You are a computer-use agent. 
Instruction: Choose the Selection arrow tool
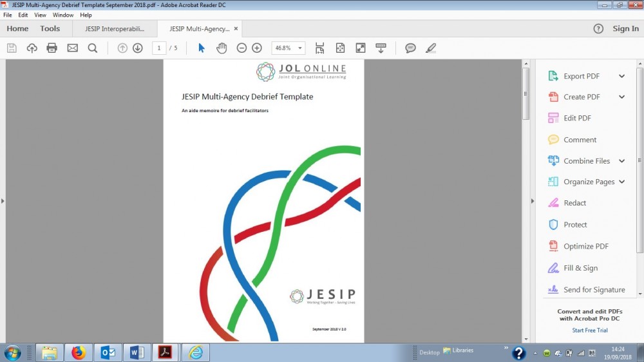click(201, 48)
